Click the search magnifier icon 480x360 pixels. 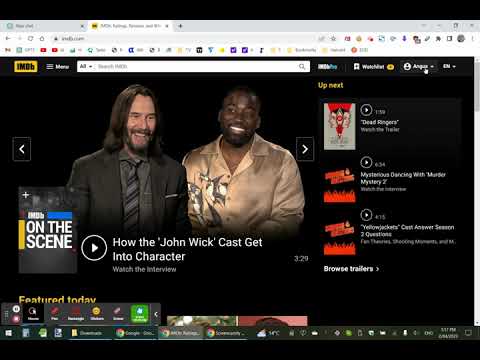pyautogui.click(x=302, y=67)
